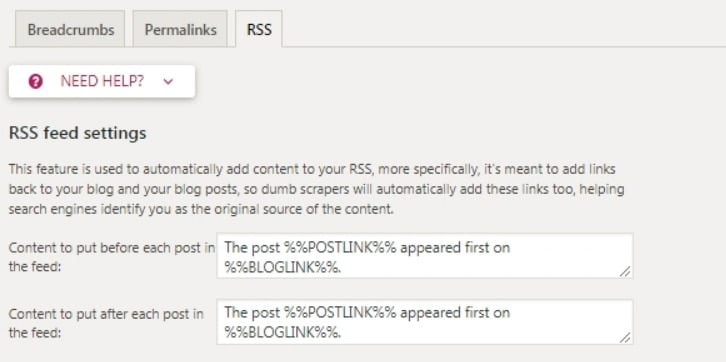Click the word 'appeared' in before-post field
726x362 pixels.
click(430, 248)
